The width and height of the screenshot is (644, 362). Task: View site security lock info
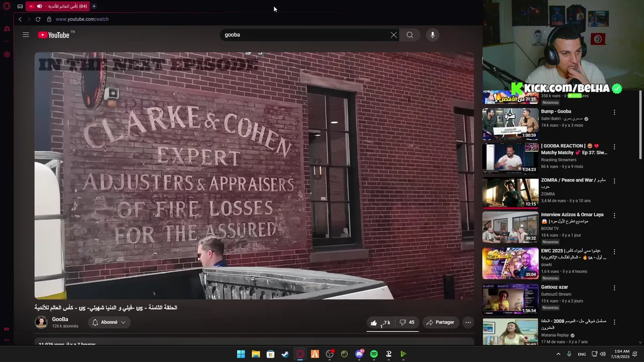pos(49,19)
